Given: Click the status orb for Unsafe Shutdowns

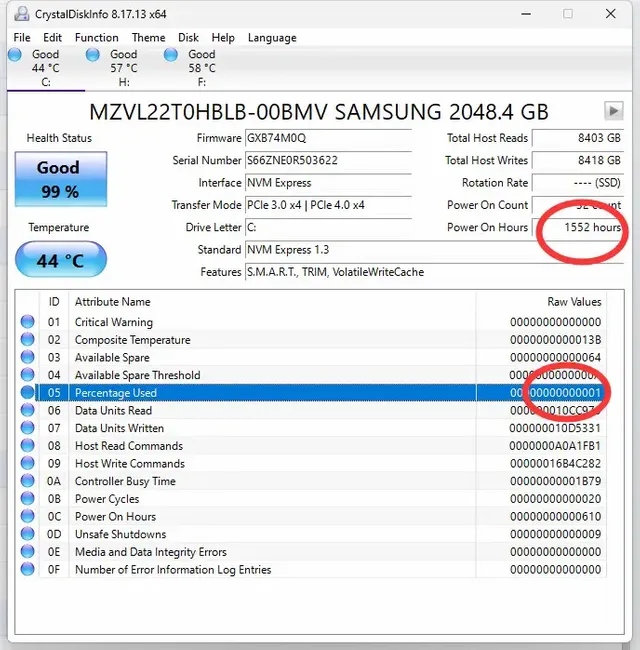Looking at the screenshot, I should coord(27,534).
